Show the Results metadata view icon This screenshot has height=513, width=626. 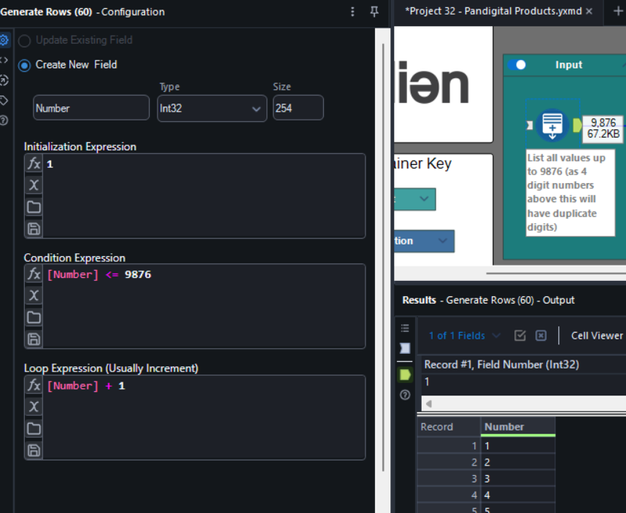point(405,348)
